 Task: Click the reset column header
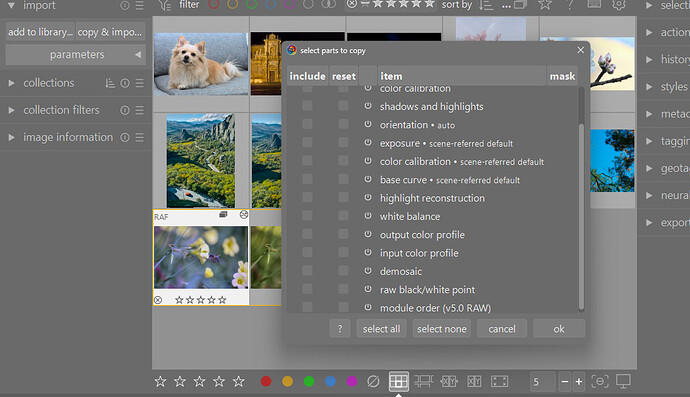point(344,76)
